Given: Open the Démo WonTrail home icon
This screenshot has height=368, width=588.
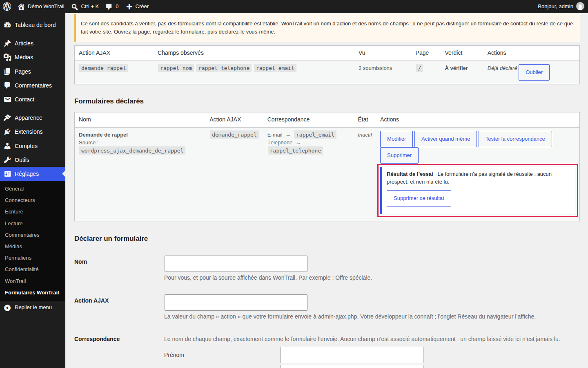Looking at the screenshot, I should [21, 7].
